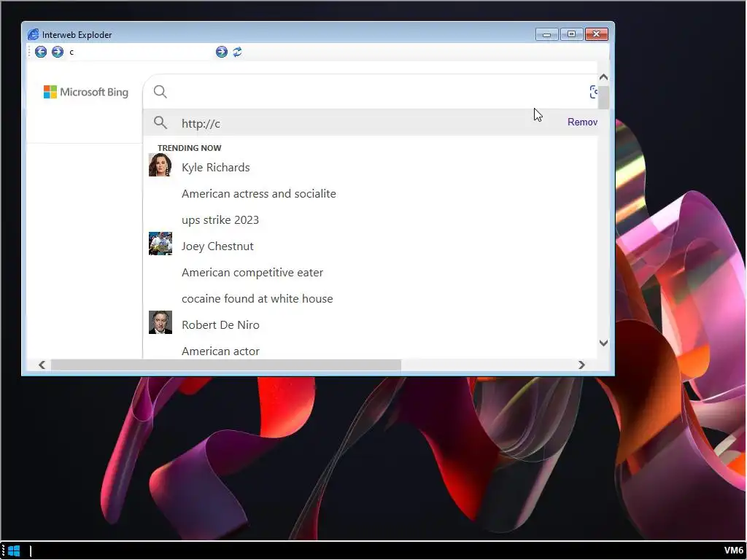Viewport: 747px width, 560px height.
Task: Click the Microsoft Bing logo
Action: 86,92
